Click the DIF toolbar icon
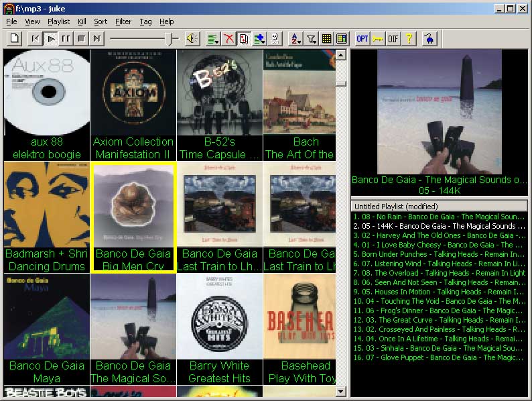Viewport: 532px width, 401px height. pyautogui.click(x=393, y=39)
